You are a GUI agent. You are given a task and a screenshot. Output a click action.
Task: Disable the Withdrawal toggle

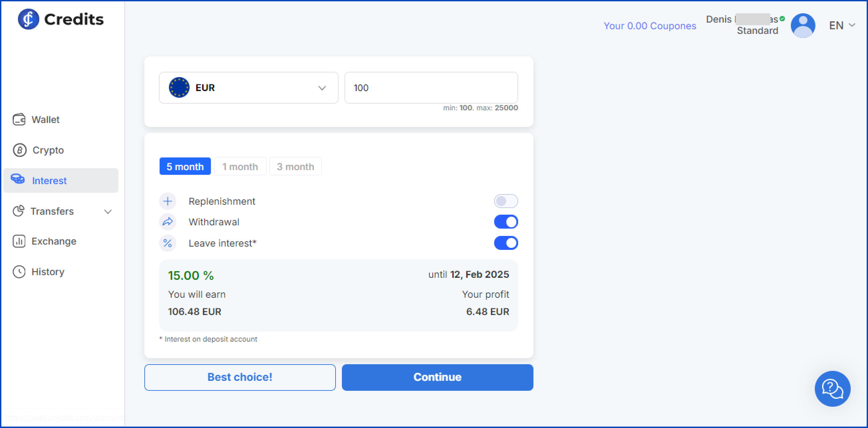click(506, 222)
